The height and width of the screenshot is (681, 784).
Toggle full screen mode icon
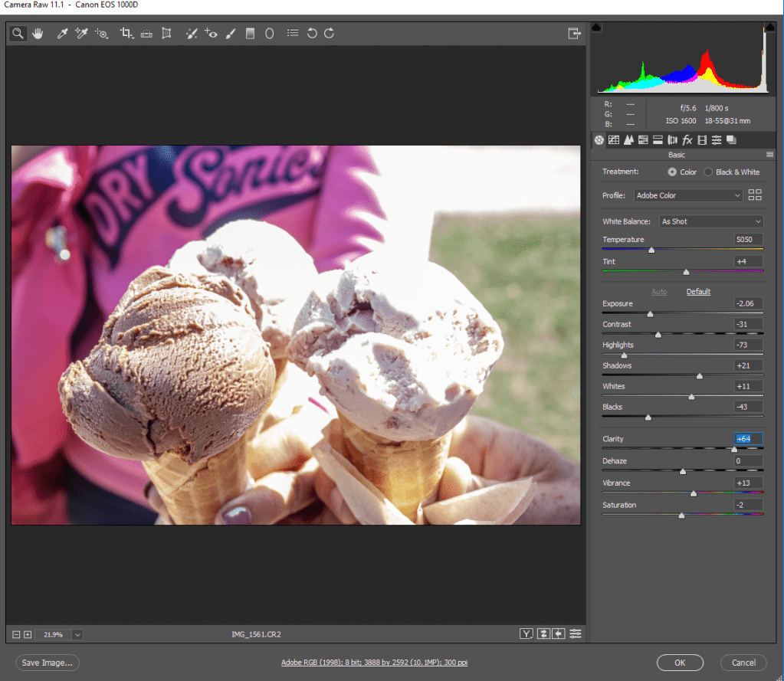tap(573, 34)
